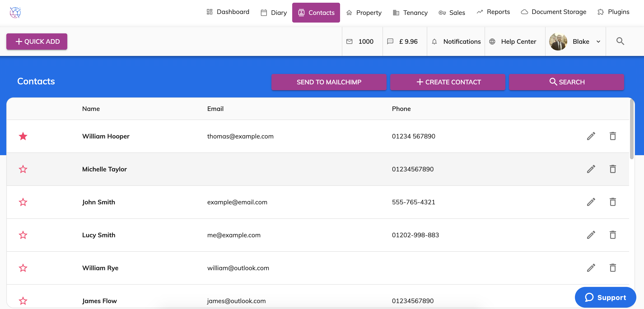This screenshot has width=644, height=309.
Task: Open the global search magnifier icon
Action: [x=620, y=41]
